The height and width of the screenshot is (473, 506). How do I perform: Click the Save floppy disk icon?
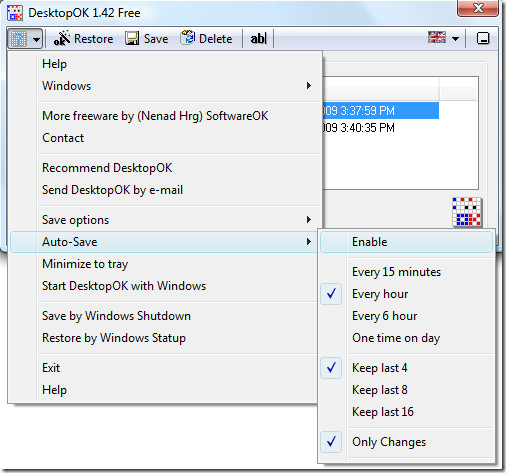click(x=132, y=38)
